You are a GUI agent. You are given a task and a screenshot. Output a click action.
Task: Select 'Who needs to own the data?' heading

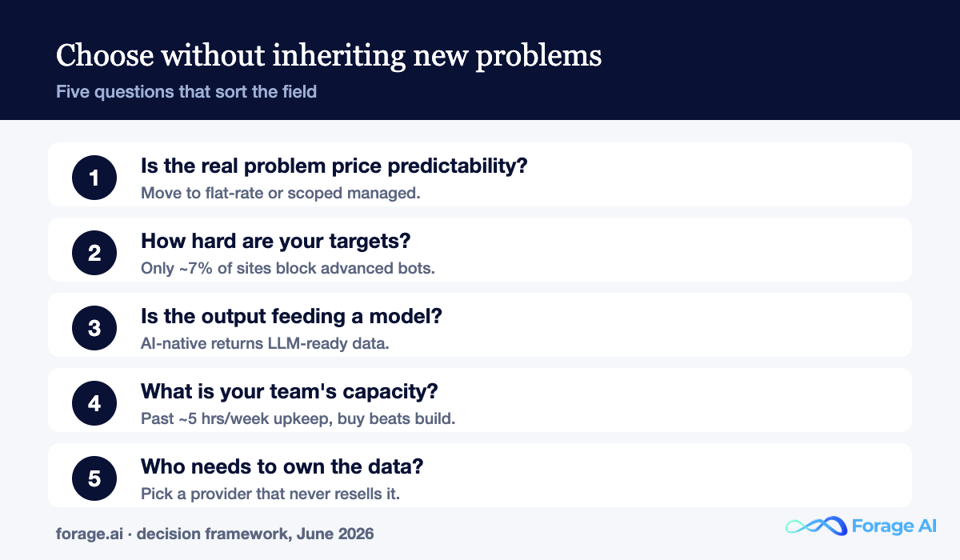tap(282, 466)
